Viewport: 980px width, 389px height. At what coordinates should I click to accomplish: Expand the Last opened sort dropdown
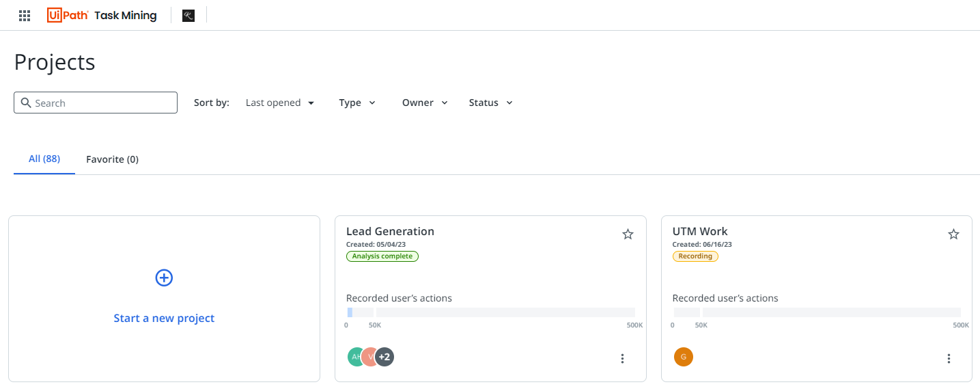click(x=280, y=103)
